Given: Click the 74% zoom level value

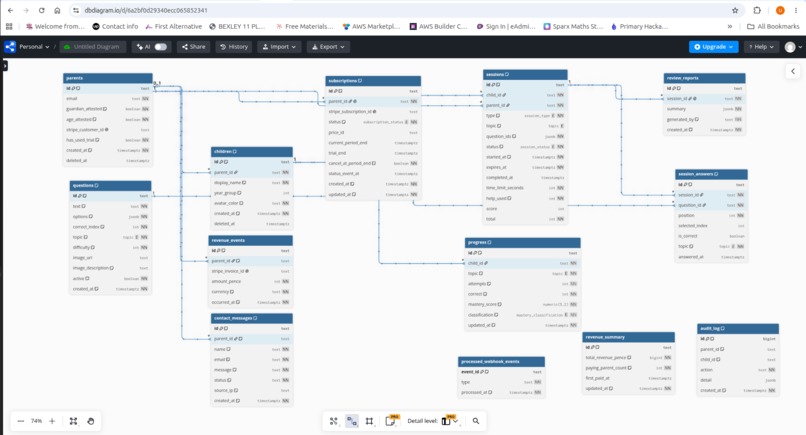Looking at the screenshot, I should tap(36, 421).
